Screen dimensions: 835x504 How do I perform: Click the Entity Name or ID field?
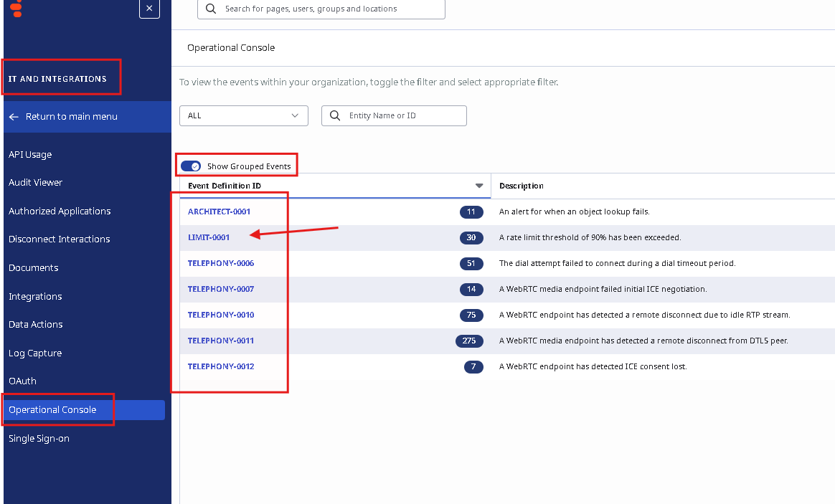pos(403,115)
